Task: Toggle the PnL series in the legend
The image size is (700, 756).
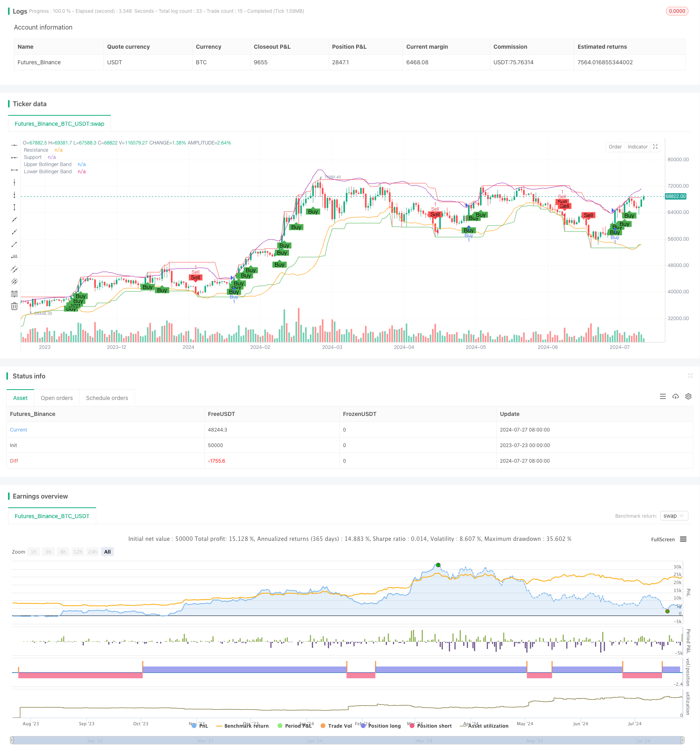Action: tap(200, 726)
